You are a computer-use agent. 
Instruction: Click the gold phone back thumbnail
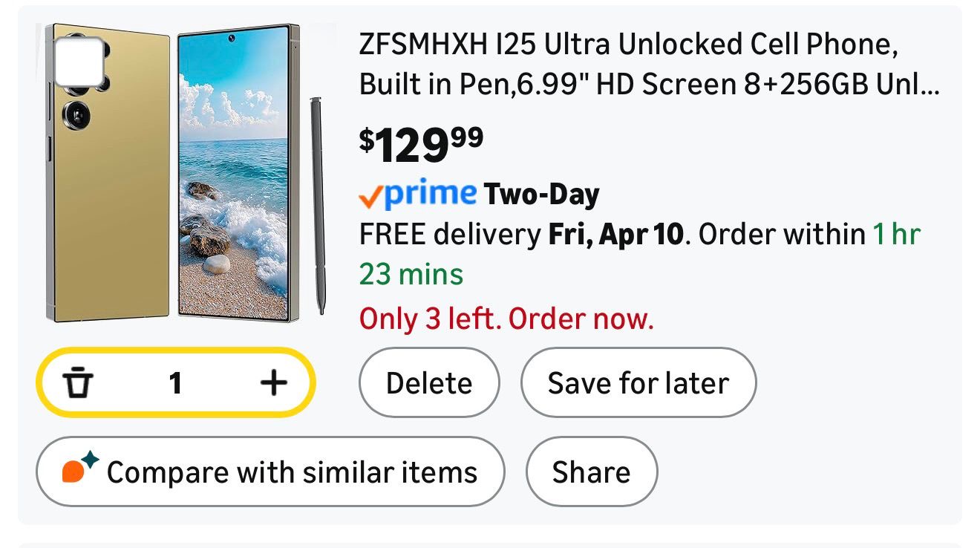click(x=111, y=223)
